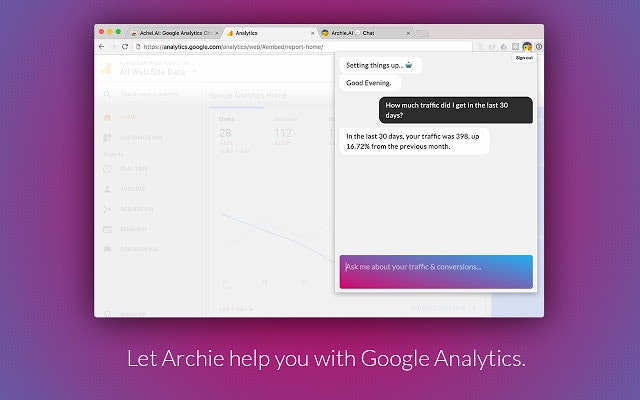Screen dimensions: 640x400
Task: Click the Archie avatar extension icon
Action: (x=527, y=47)
